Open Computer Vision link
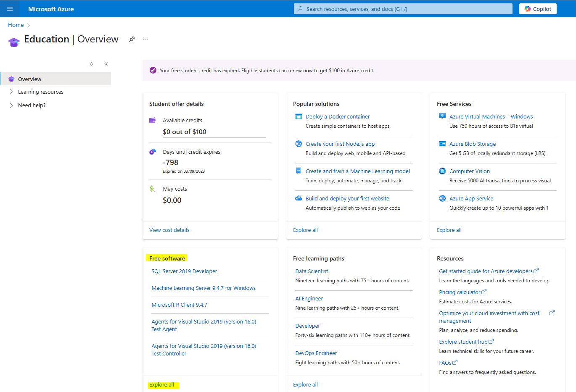The height and width of the screenshot is (392, 576). (x=470, y=171)
